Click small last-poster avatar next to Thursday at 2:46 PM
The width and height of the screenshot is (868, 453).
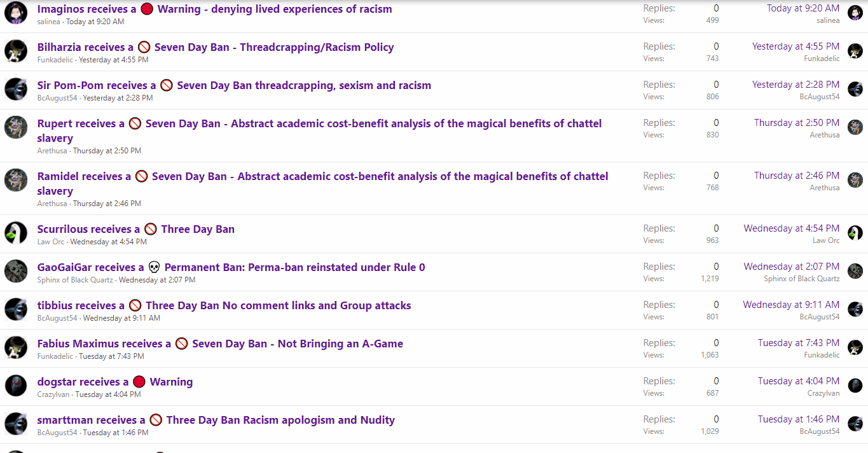point(855,180)
